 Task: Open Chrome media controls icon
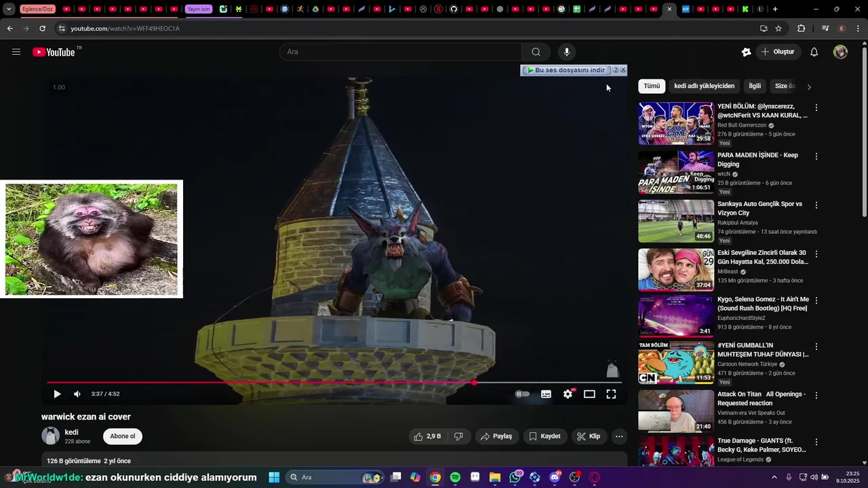825,28
